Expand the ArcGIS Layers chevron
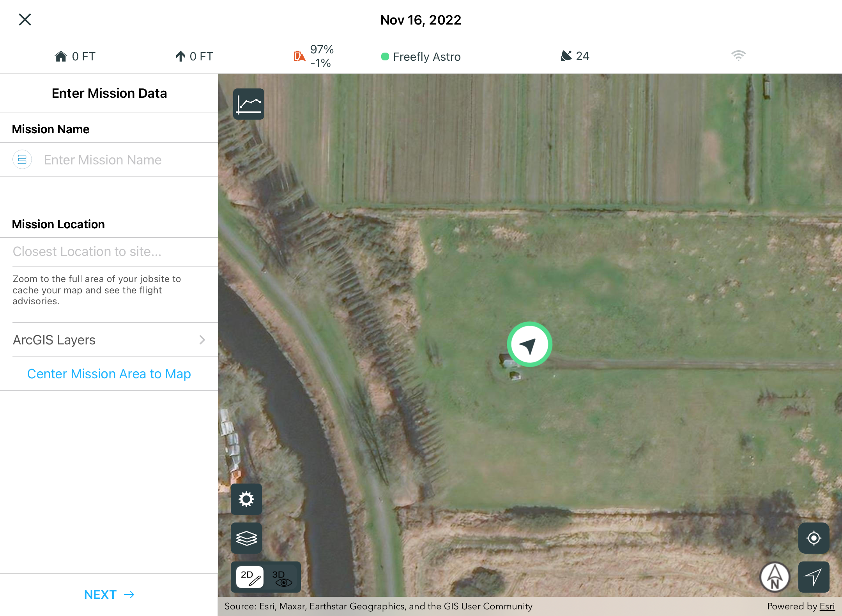 (x=202, y=340)
